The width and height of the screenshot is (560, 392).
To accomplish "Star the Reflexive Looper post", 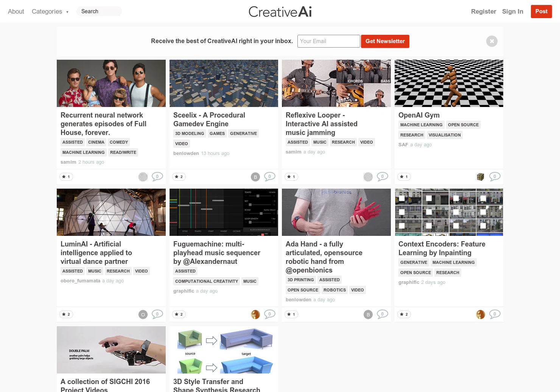I will click(291, 177).
